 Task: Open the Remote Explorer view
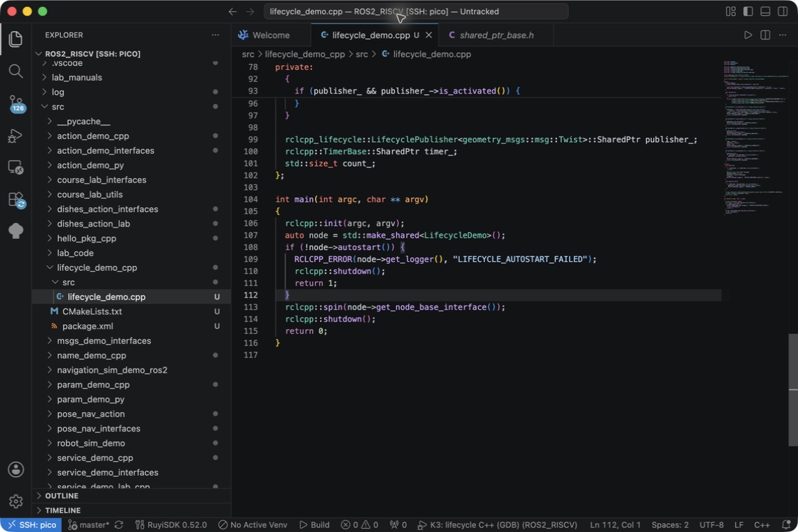(16, 167)
